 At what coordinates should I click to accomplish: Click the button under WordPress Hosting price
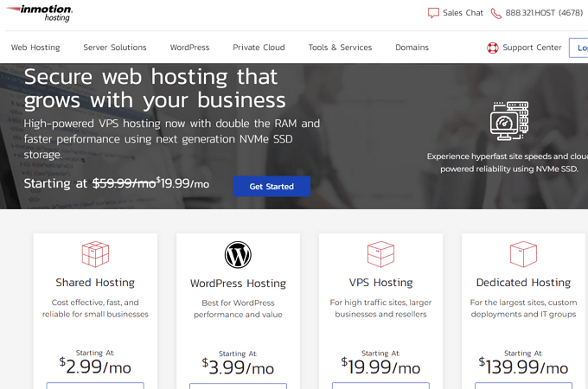point(238,386)
